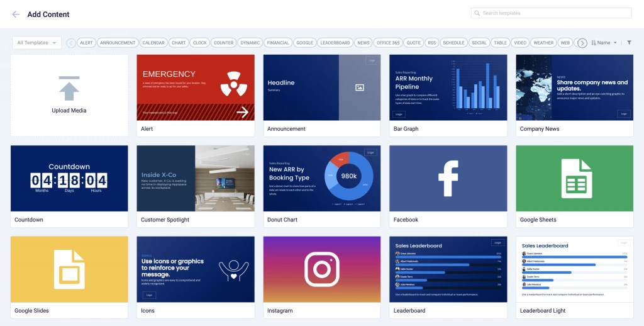Click the Facebook logo icon
Screen dimensions: 644x326
(448, 178)
